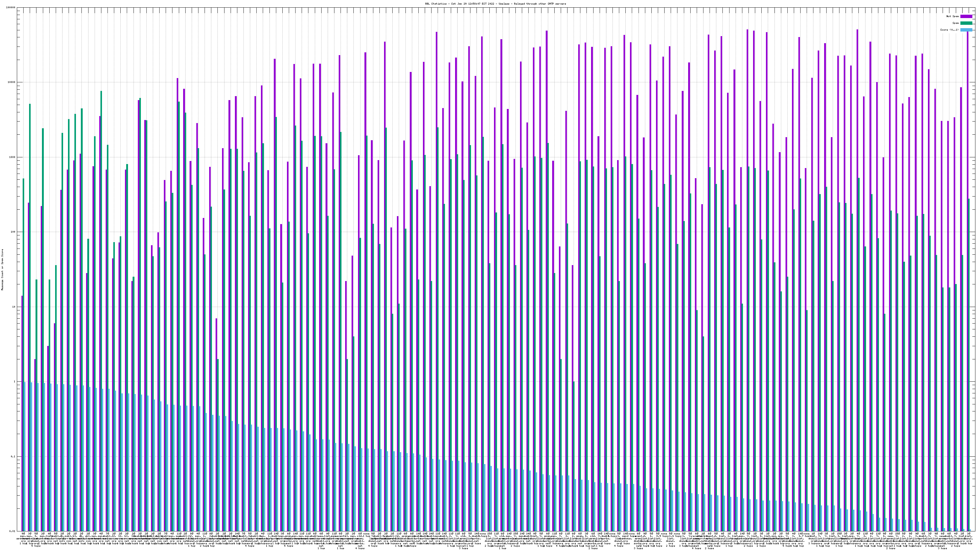Click the 0.01 y-axis tick label
Image resolution: width=980 pixels, height=551 pixels.
13,531
